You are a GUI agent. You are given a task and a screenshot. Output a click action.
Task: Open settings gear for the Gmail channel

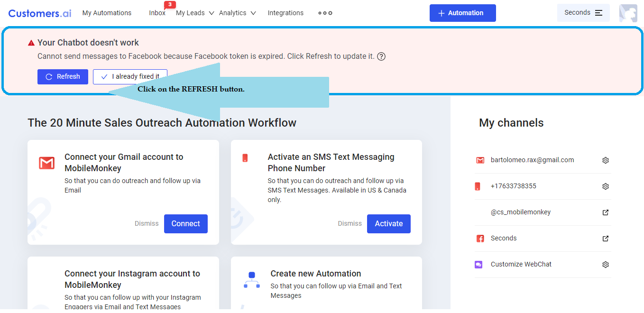[606, 160]
